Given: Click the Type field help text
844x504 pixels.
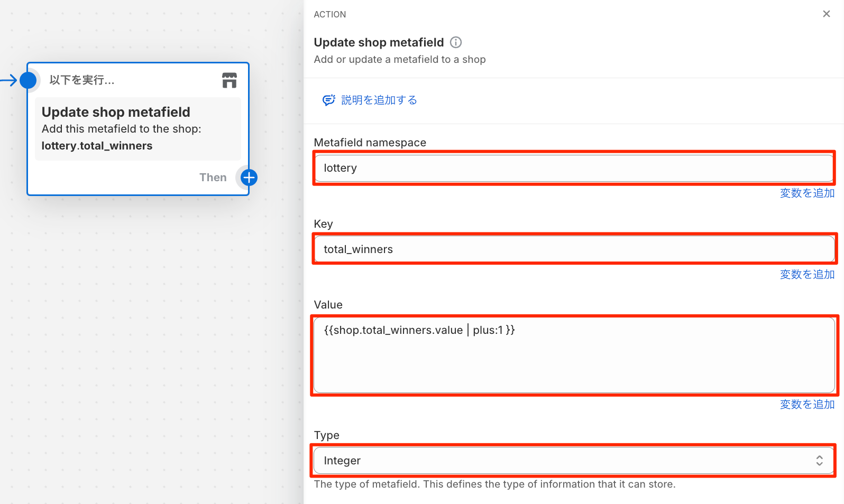Looking at the screenshot, I should coord(495,484).
